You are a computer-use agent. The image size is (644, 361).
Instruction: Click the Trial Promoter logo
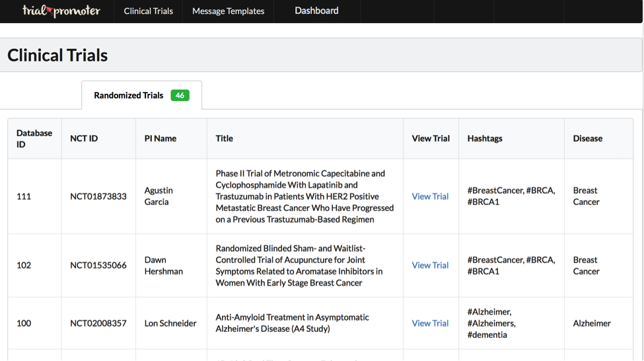coord(61,11)
